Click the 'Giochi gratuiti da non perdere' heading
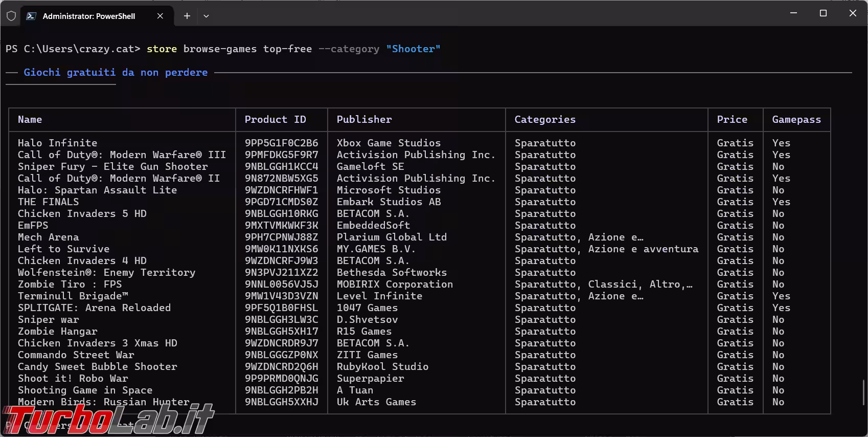This screenshot has height=437, width=868. [x=116, y=72]
